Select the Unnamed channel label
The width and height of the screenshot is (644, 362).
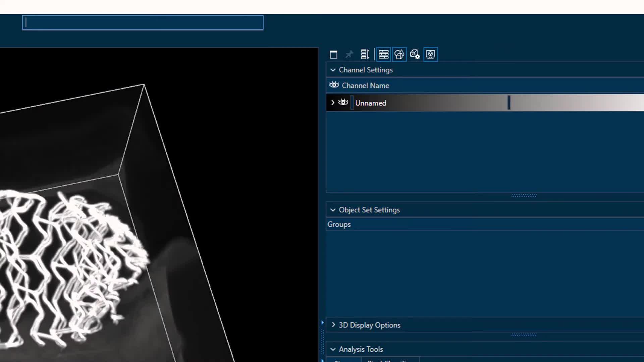tap(371, 103)
